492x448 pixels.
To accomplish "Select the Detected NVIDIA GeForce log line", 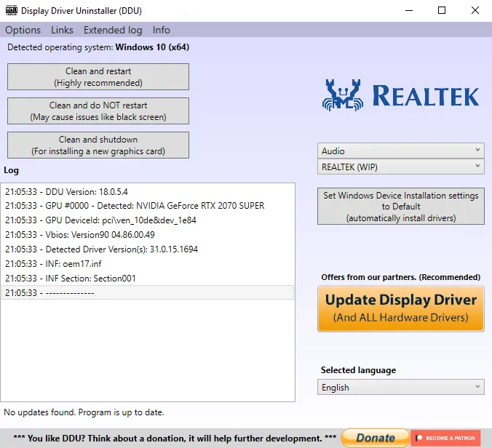I will (135, 206).
